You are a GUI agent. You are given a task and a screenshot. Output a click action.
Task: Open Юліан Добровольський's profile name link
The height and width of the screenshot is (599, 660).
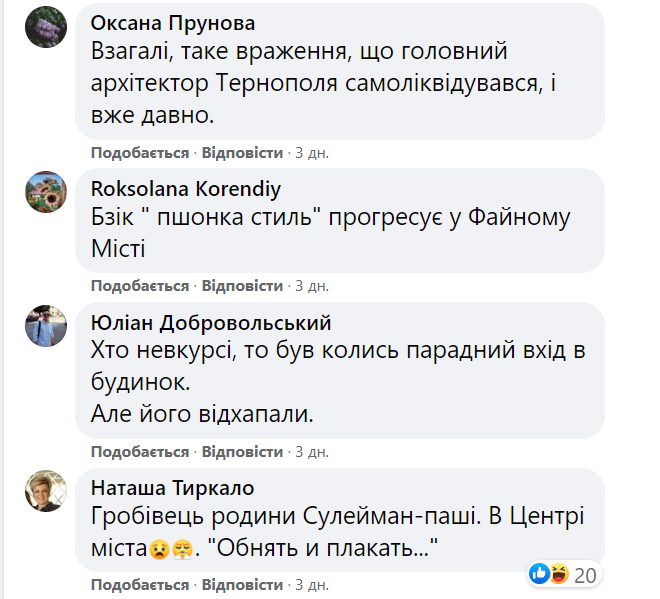pos(210,324)
